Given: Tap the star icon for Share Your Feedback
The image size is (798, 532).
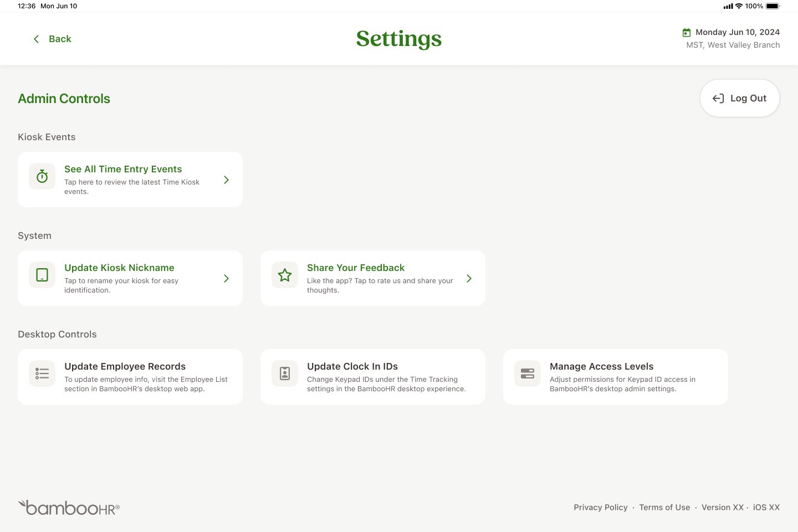Looking at the screenshot, I should 285,275.
